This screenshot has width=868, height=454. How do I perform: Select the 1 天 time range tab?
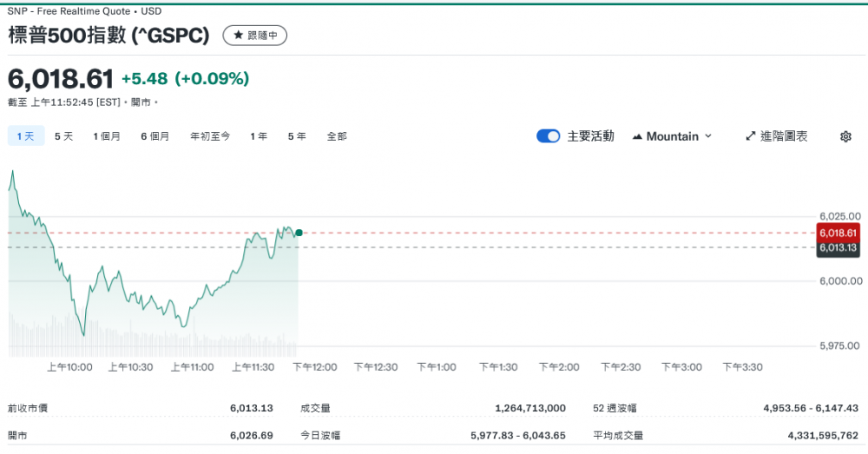pos(25,136)
